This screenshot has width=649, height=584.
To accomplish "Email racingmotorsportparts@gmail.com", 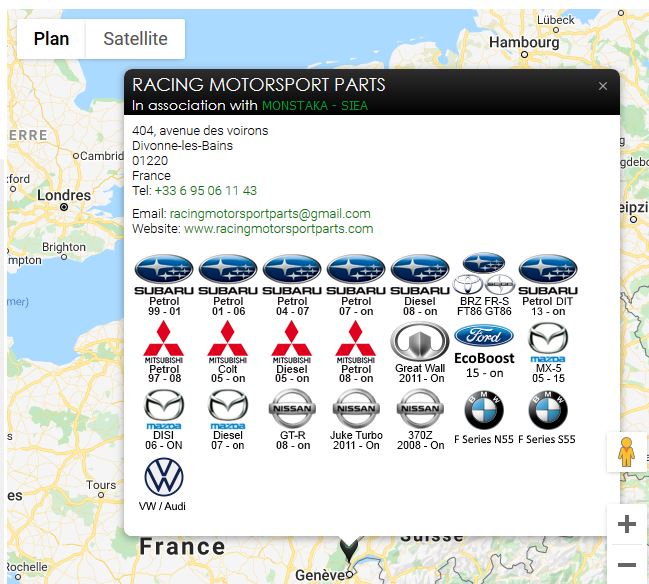I will click(270, 214).
